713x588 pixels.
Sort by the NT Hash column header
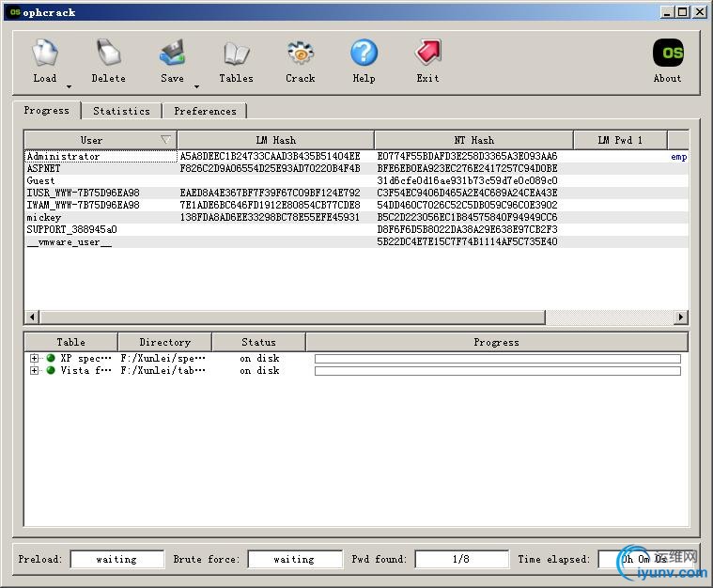point(473,140)
